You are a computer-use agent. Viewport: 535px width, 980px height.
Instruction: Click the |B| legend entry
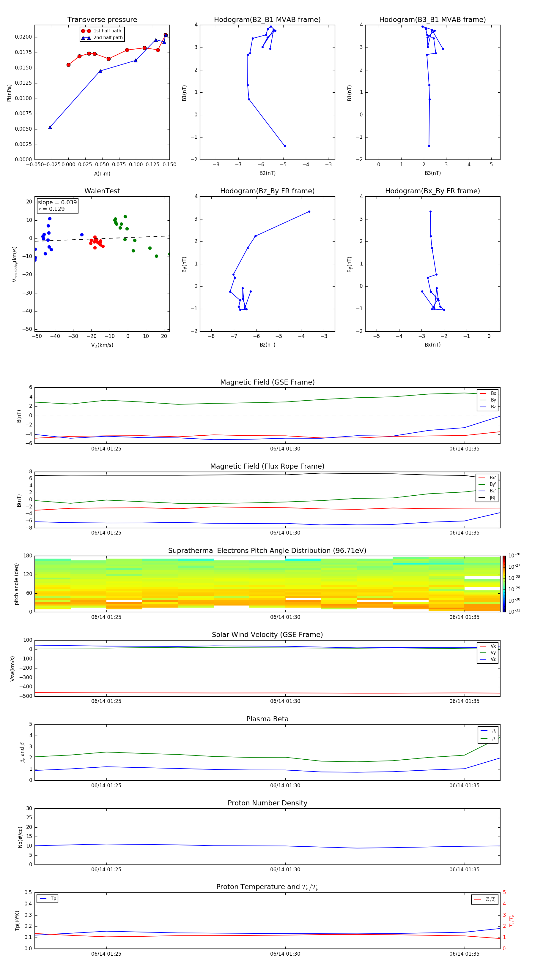tap(487, 498)
